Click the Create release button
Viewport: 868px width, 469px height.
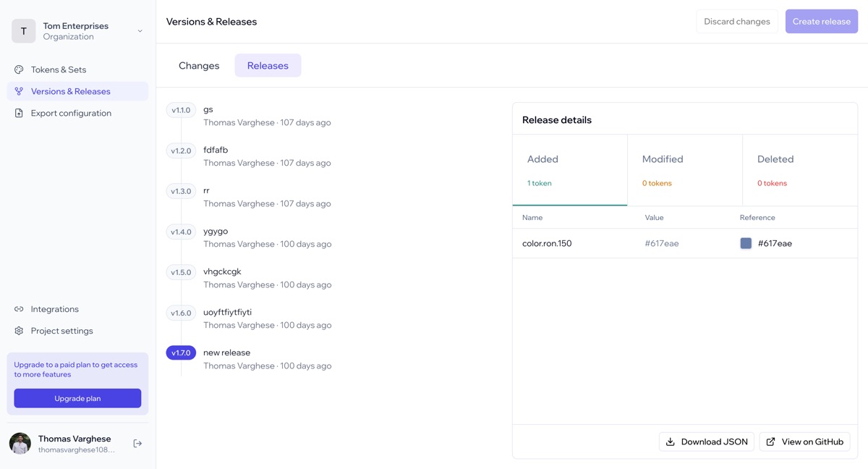click(822, 22)
